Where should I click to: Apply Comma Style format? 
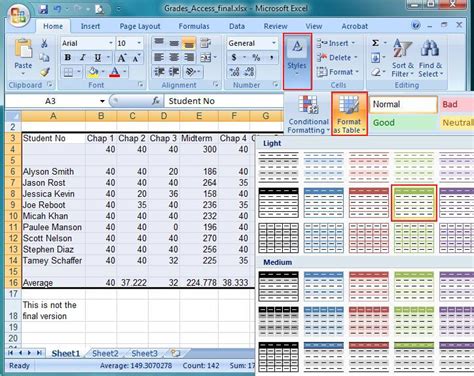tap(271, 58)
